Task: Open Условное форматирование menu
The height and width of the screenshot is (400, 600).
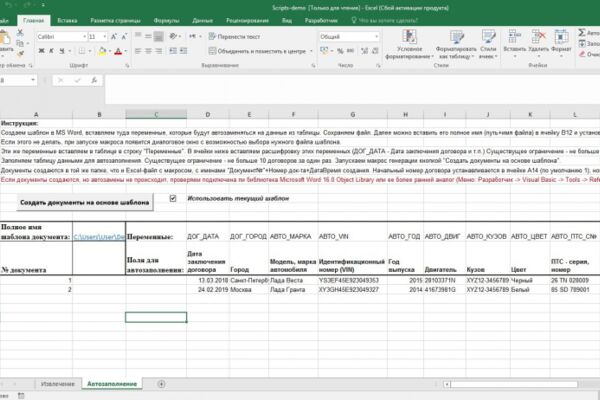Action: pos(409,45)
